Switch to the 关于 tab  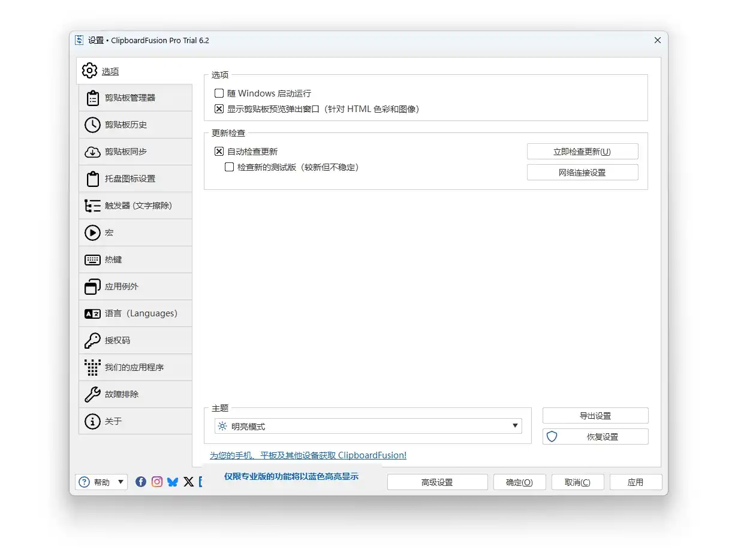[x=135, y=421]
